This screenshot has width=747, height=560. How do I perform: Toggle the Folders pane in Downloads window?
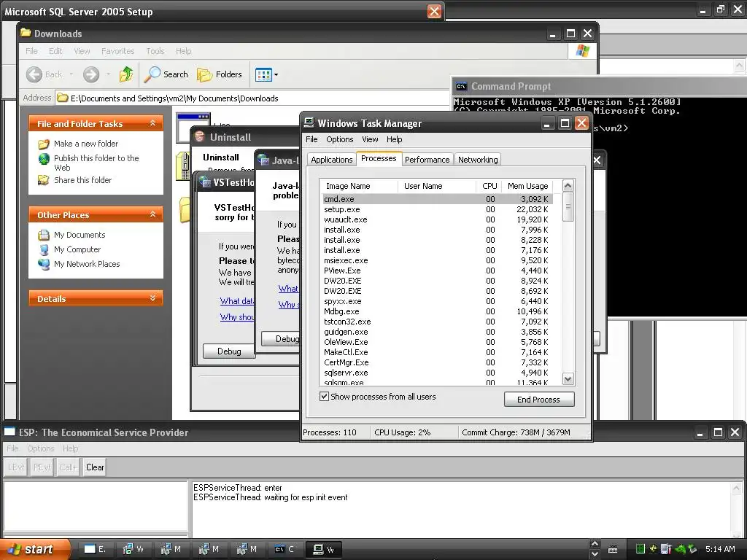[x=220, y=74]
